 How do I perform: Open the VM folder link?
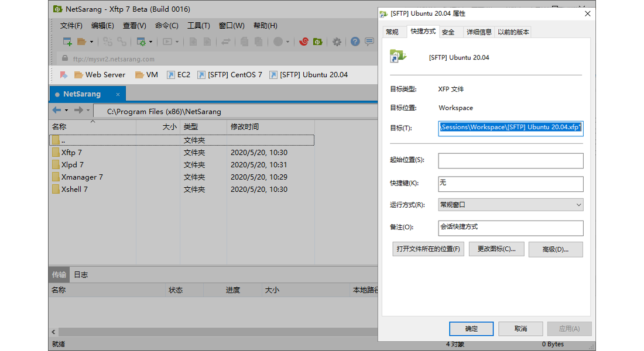tap(146, 75)
